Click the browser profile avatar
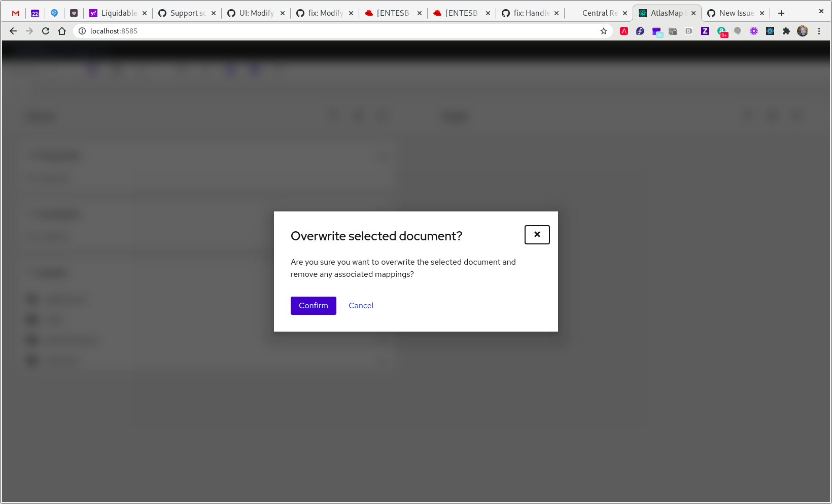Screen dimensions: 832x504 tap(803, 31)
